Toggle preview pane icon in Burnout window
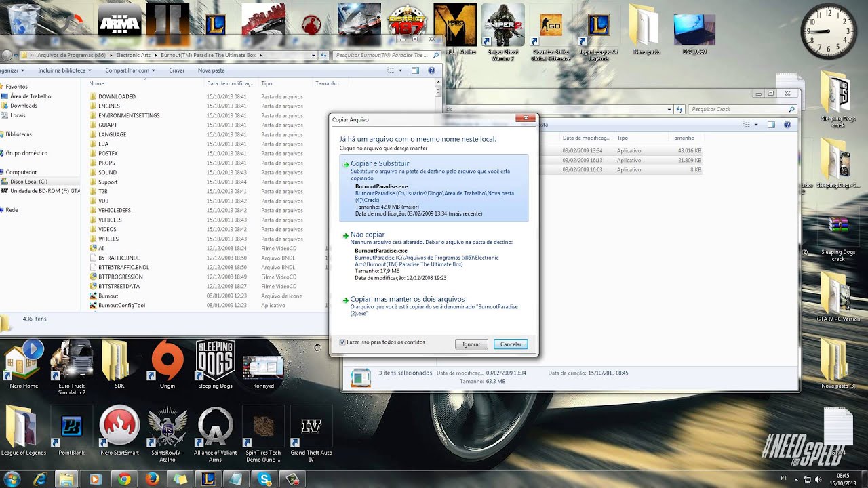This screenshot has height=488, width=868. [415, 70]
